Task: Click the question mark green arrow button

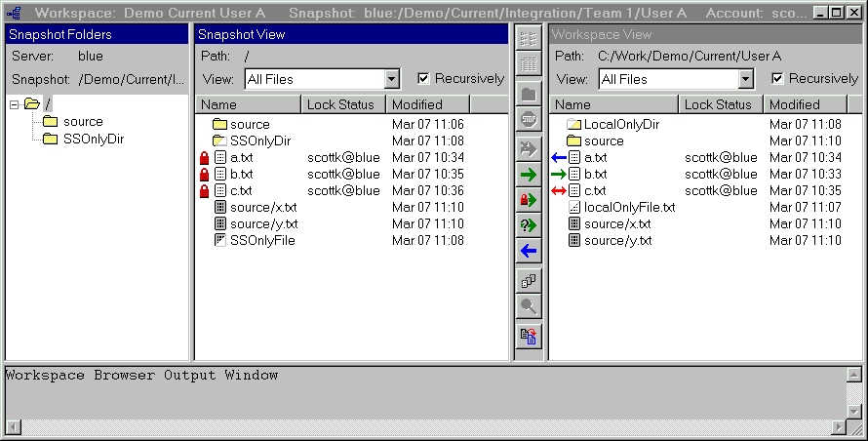Action: (x=528, y=225)
